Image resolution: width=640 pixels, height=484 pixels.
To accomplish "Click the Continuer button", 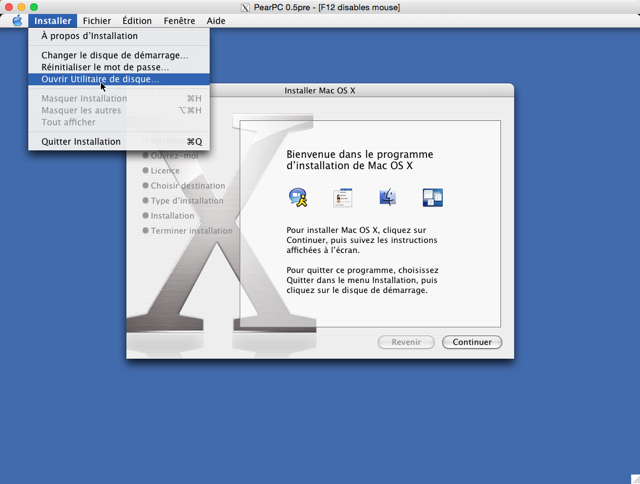I will pyautogui.click(x=472, y=342).
